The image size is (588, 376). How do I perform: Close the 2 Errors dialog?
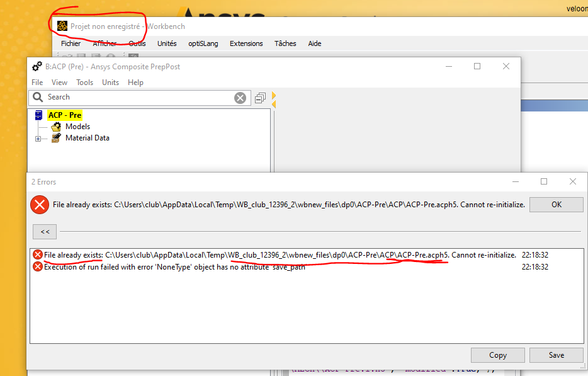(x=573, y=181)
